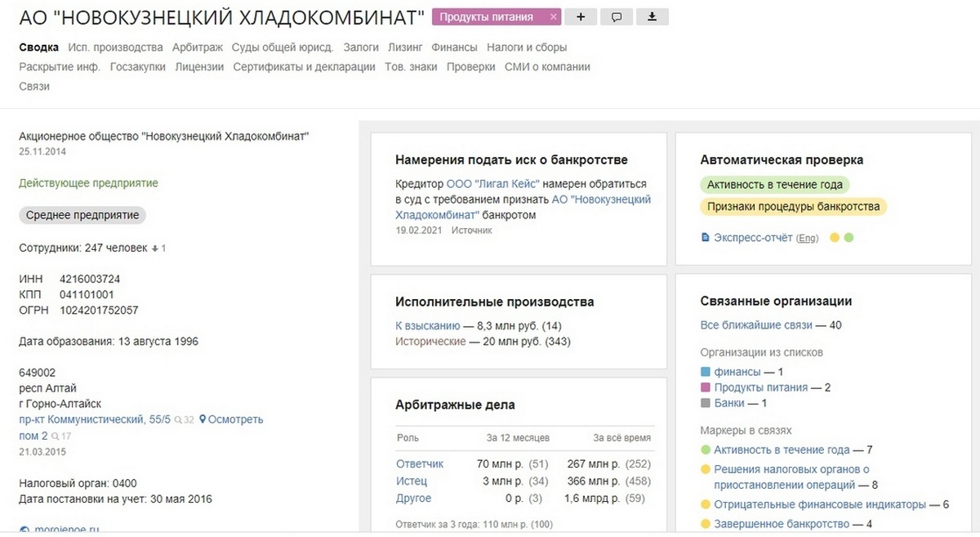This screenshot has height=537, width=980.
Task: Click the пр-кт Коммунистический, 55/5 address link
Action: [95, 419]
